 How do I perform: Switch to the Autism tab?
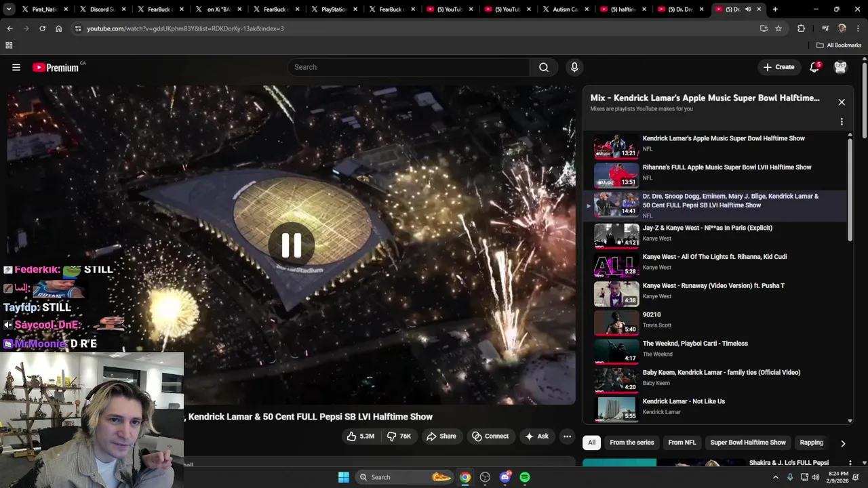[567, 9]
